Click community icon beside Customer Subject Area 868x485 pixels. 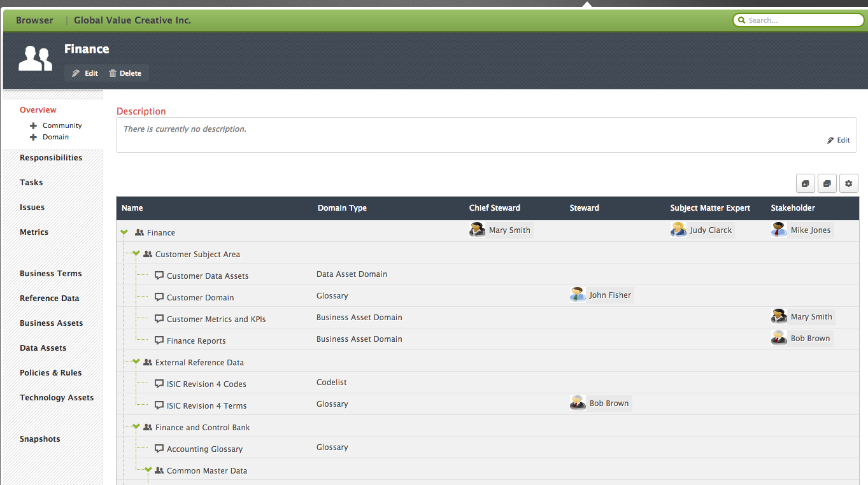(148, 254)
